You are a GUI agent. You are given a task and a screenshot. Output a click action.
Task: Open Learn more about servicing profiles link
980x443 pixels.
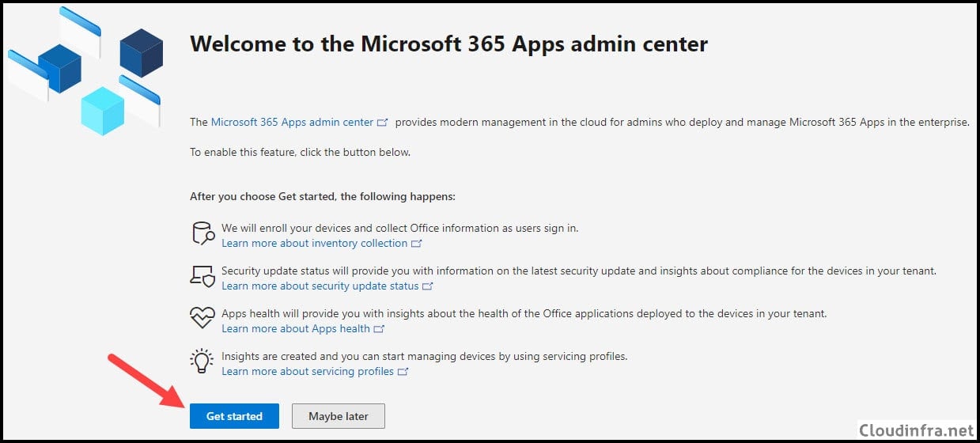coord(308,372)
